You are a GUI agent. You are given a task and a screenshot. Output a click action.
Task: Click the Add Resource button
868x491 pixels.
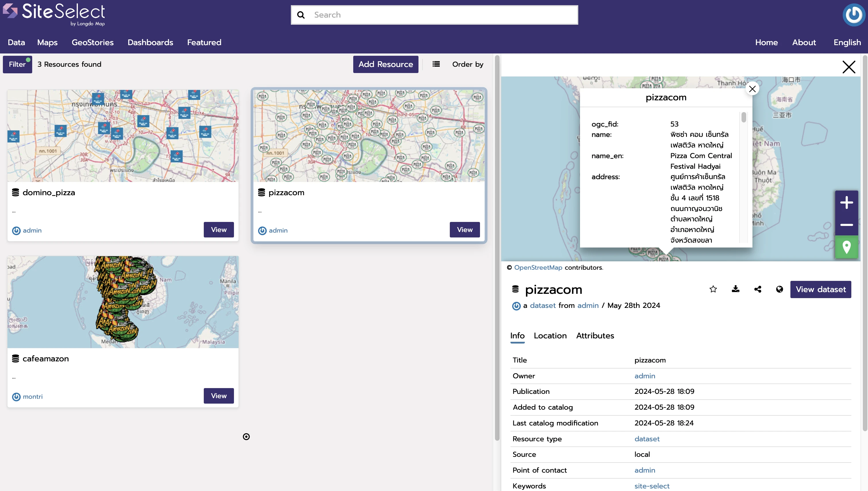point(386,64)
